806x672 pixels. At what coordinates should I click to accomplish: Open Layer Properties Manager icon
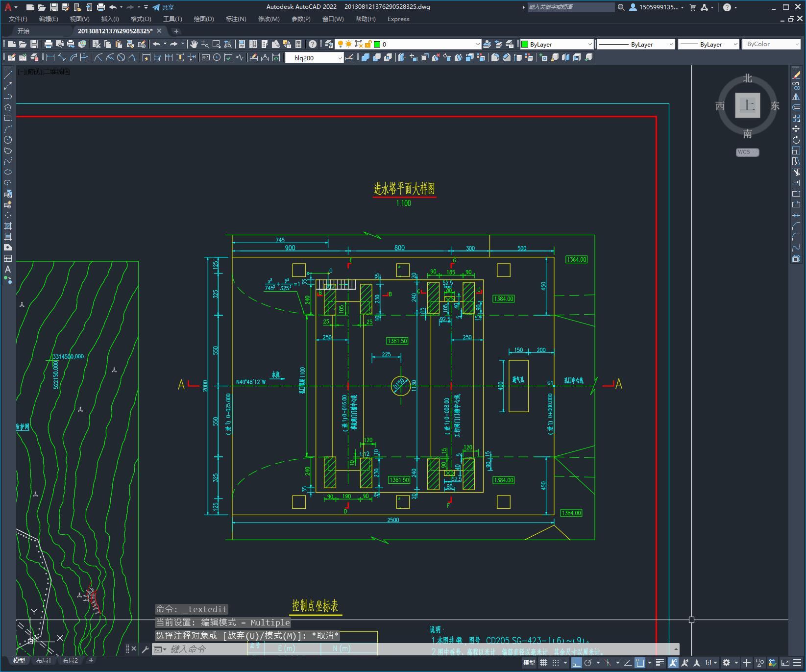(329, 44)
